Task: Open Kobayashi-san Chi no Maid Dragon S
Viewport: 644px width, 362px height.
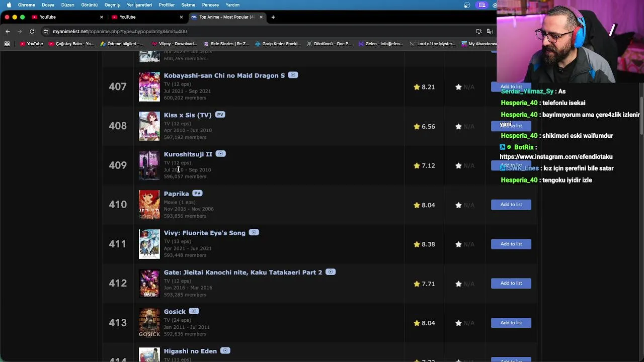Action: [x=224, y=75]
